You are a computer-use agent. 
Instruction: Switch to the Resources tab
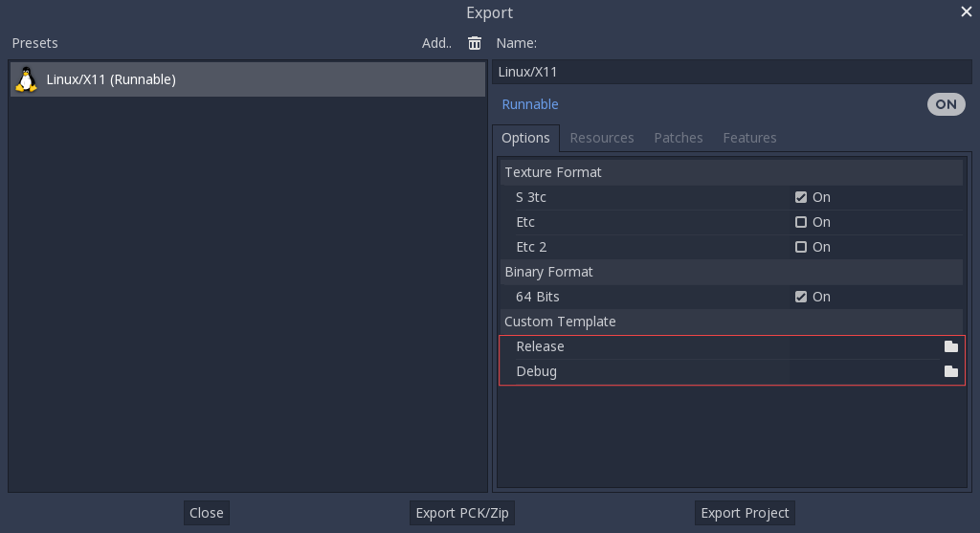tap(601, 138)
